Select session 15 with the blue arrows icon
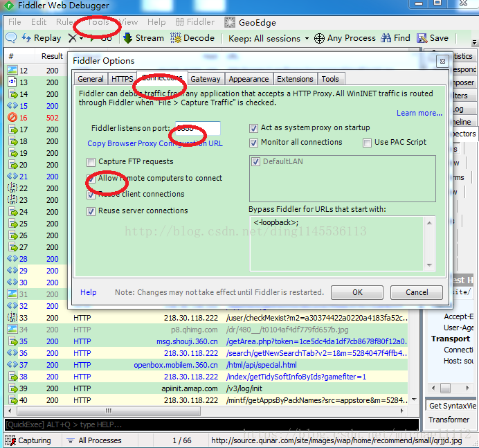The image size is (479, 448). 12,106
